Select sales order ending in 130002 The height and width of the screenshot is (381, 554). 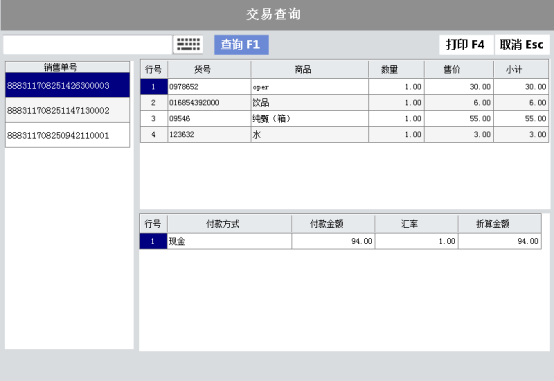click(67, 110)
